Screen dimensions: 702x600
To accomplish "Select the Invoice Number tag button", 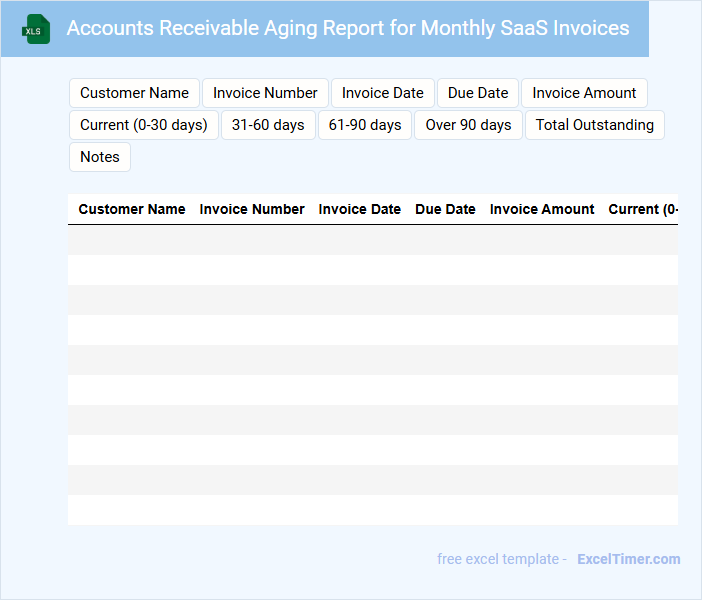I will coord(265,93).
